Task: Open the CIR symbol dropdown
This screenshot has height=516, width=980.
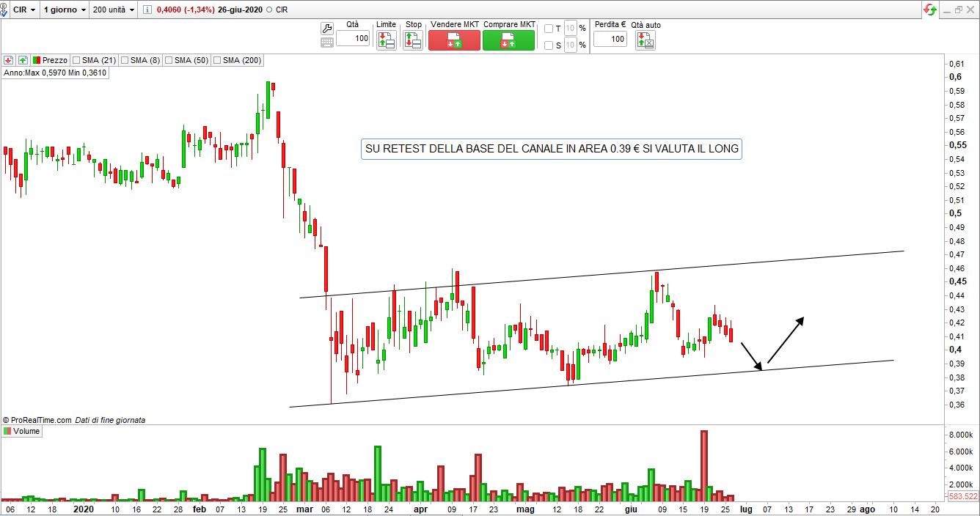Action: click(x=24, y=10)
